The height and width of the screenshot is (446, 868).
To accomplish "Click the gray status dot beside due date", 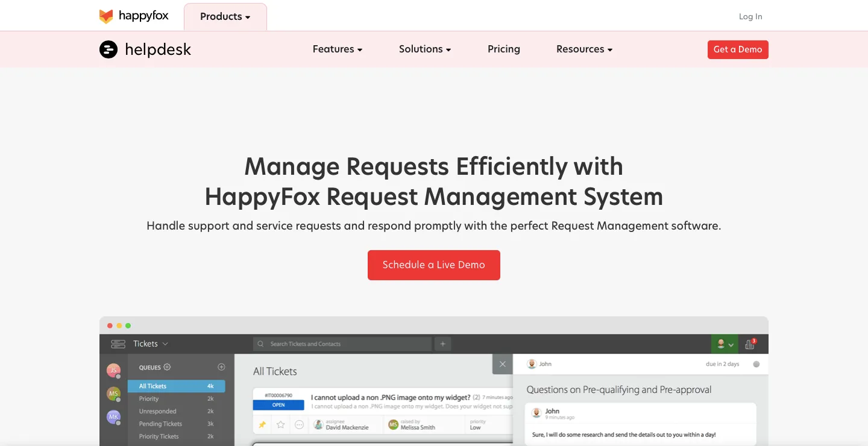I will [756, 364].
